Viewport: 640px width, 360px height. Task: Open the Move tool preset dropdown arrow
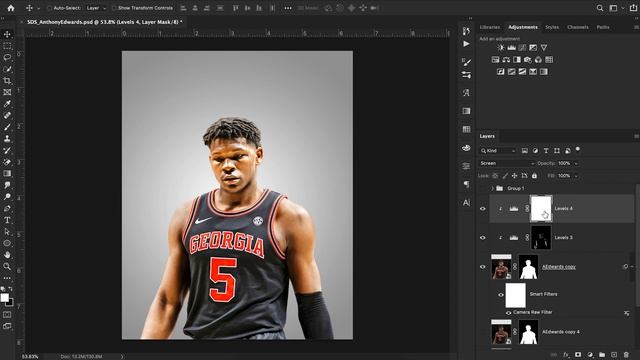[x=39, y=8]
